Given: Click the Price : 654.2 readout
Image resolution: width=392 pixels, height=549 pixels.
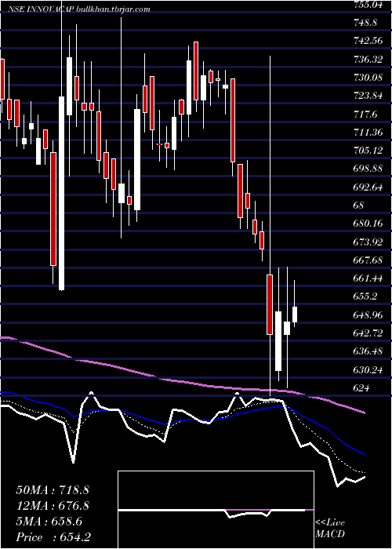Looking at the screenshot, I should point(55,537).
